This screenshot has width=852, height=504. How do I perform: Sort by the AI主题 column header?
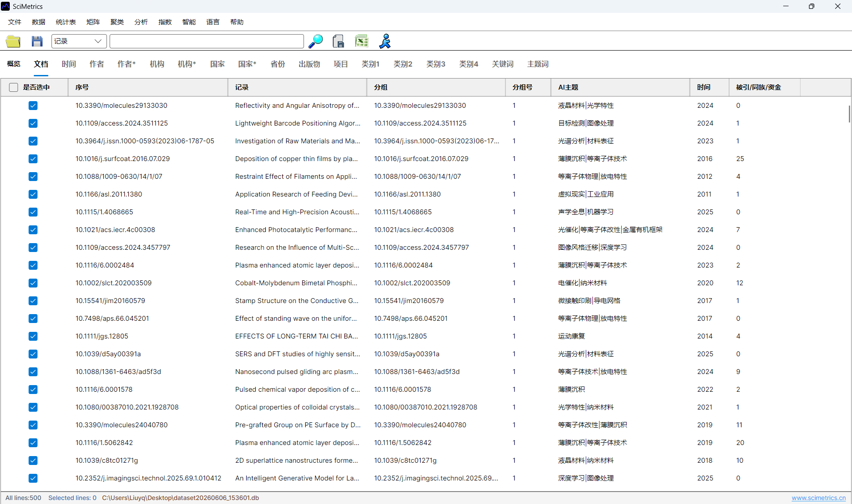pyautogui.click(x=620, y=87)
